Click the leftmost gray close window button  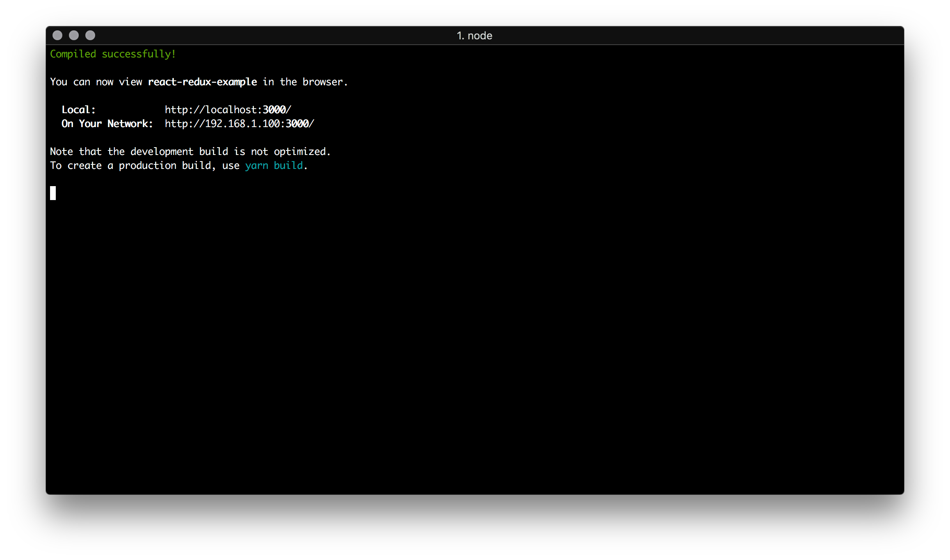(57, 36)
